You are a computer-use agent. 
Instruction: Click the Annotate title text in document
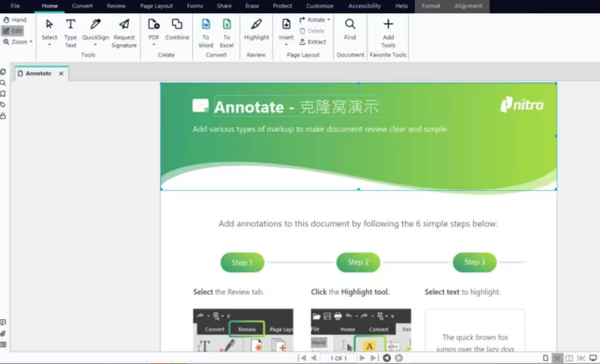(249, 107)
